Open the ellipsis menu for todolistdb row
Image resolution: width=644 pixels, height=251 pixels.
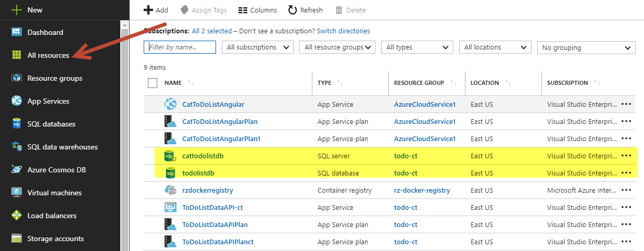626,173
